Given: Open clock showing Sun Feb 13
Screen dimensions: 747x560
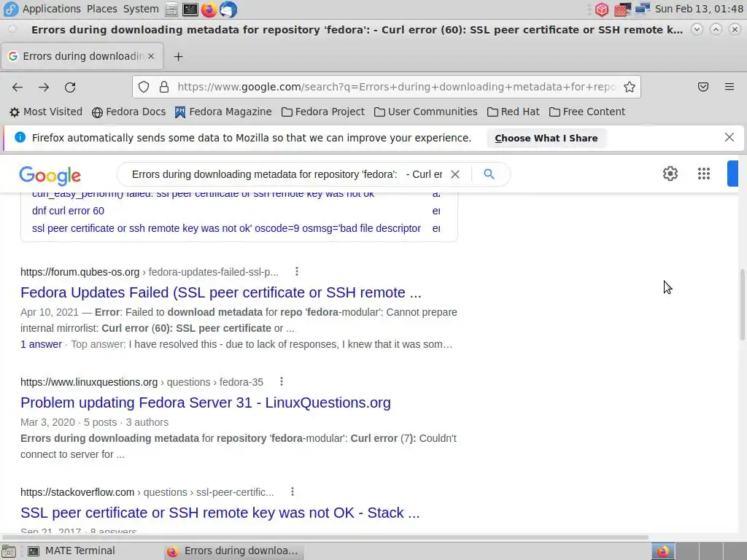Looking at the screenshot, I should tap(699, 9).
